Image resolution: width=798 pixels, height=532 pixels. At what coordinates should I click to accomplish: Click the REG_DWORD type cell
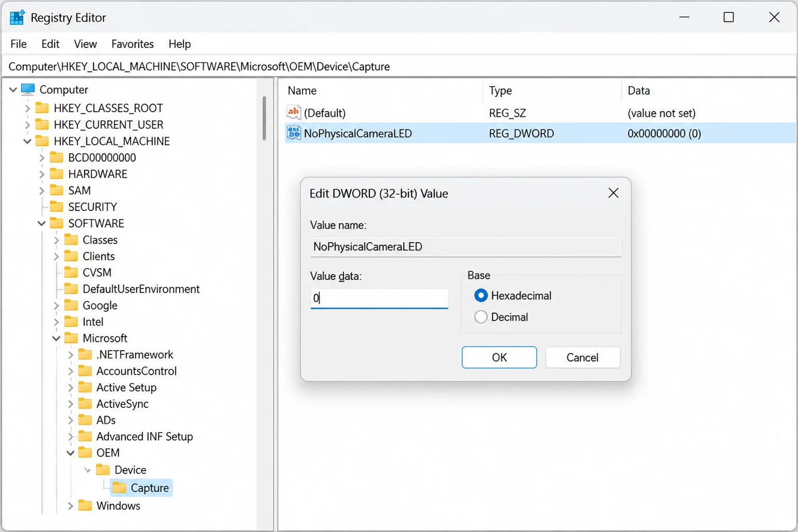coord(521,134)
